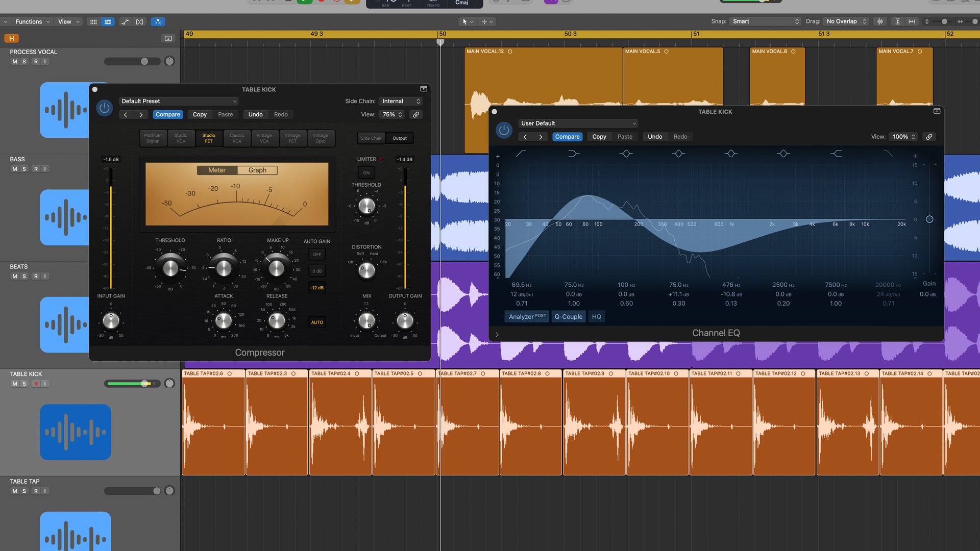
Task: Select the TABLE TAP#02.8 region
Action: click(x=531, y=422)
